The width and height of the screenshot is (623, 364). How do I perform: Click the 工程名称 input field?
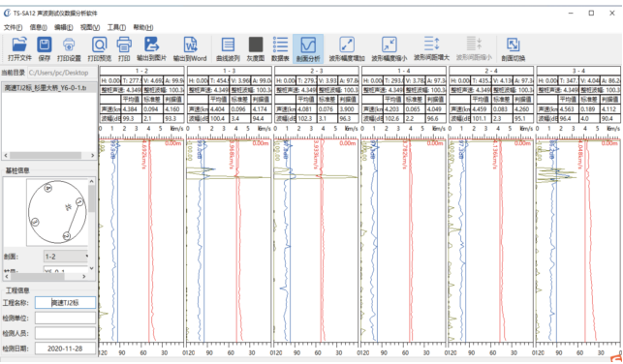65,302
